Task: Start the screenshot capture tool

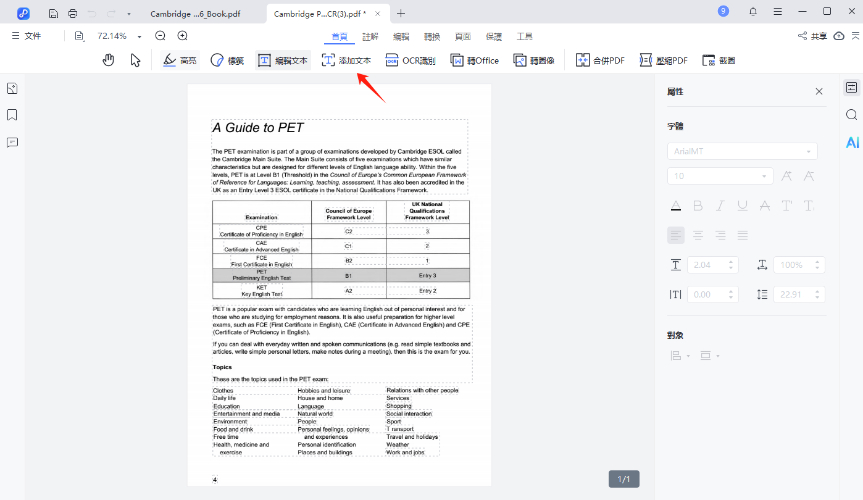Action: click(x=719, y=60)
